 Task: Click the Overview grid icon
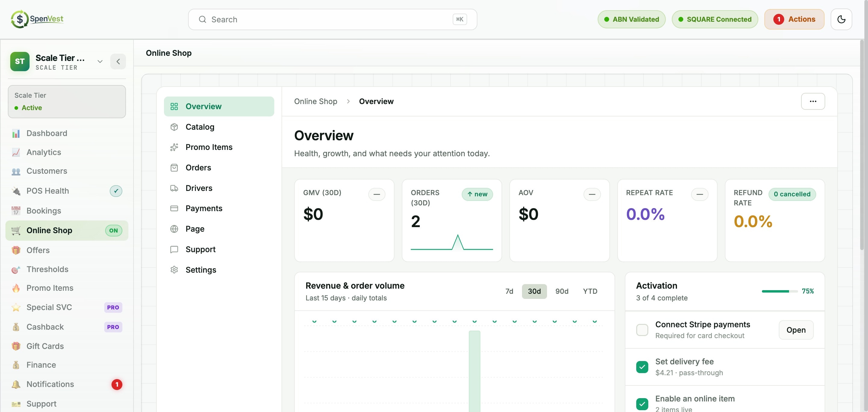tap(174, 106)
